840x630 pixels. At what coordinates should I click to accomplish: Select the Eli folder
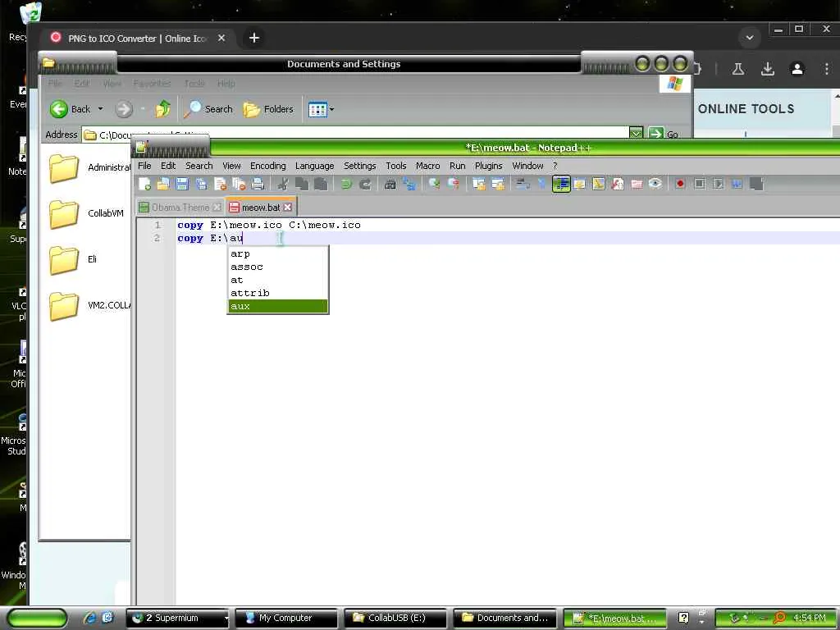(73, 260)
